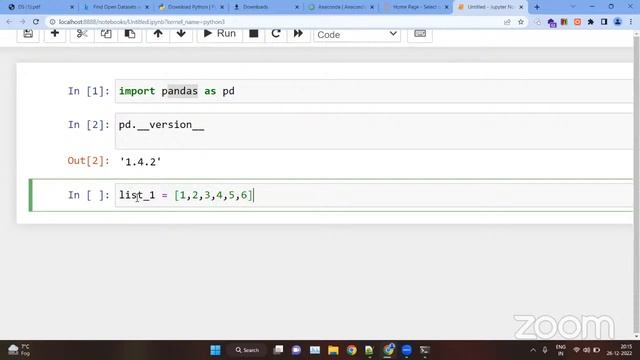640x360 pixels.
Task: Open the Windows Start menu
Action: [x=216, y=350]
